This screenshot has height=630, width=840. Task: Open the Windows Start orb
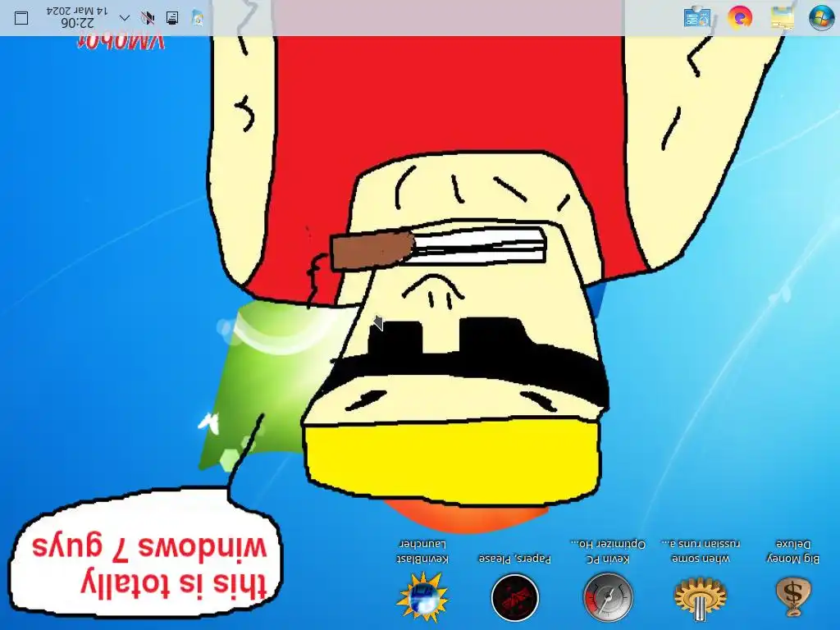coord(820,18)
